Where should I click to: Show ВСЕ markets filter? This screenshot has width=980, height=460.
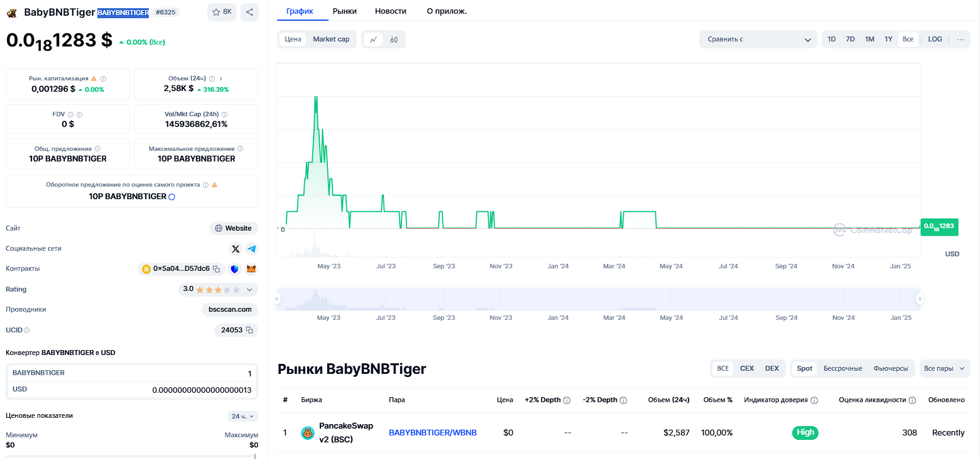[723, 368]
